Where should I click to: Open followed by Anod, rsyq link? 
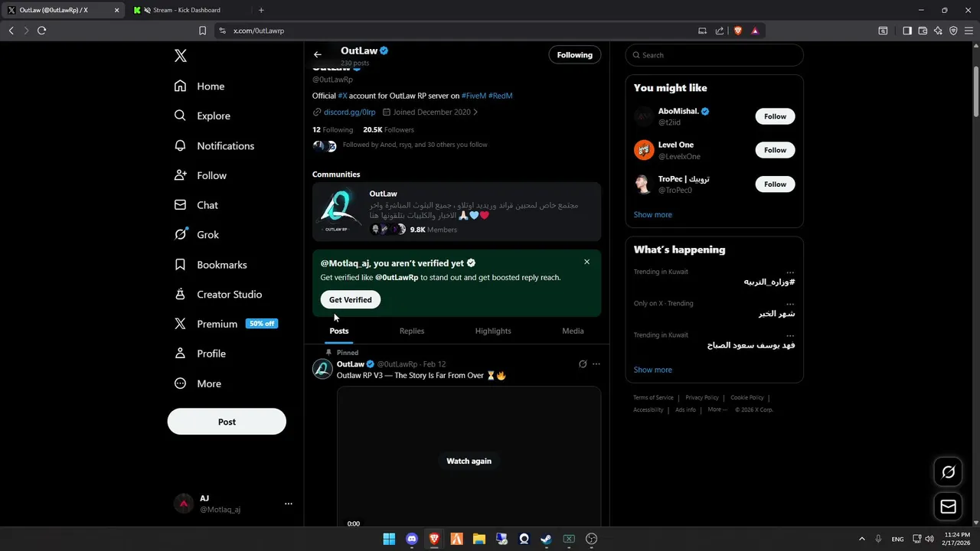pos(415,145)
